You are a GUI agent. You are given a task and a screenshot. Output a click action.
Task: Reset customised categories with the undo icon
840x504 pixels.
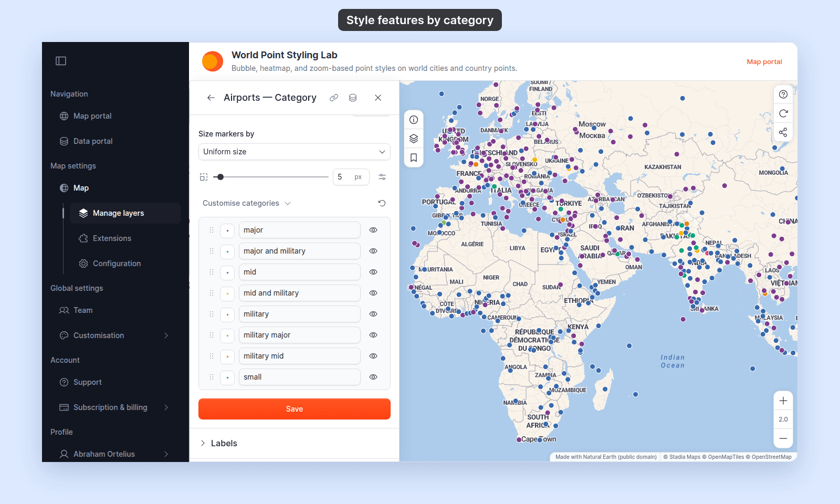tap(382, 203)
